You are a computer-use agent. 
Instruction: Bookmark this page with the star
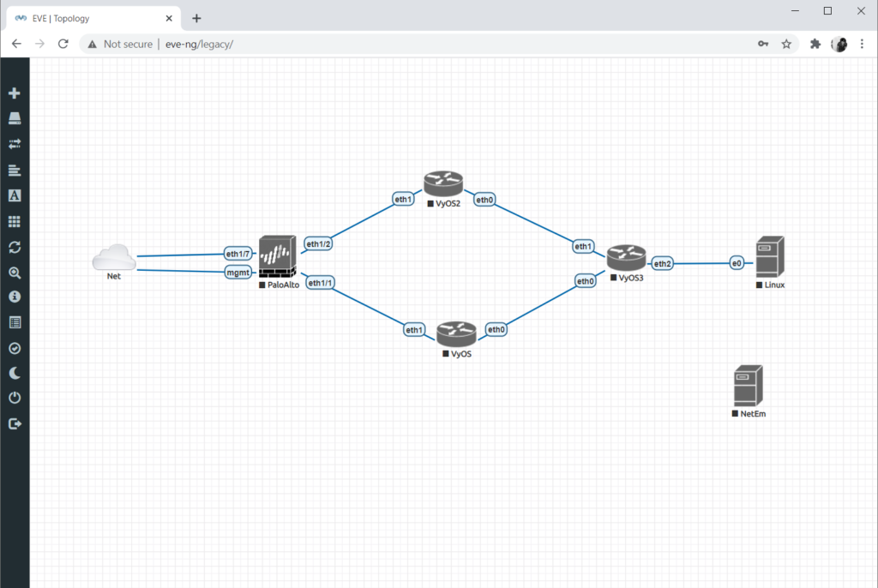click(x=786, y=44)
